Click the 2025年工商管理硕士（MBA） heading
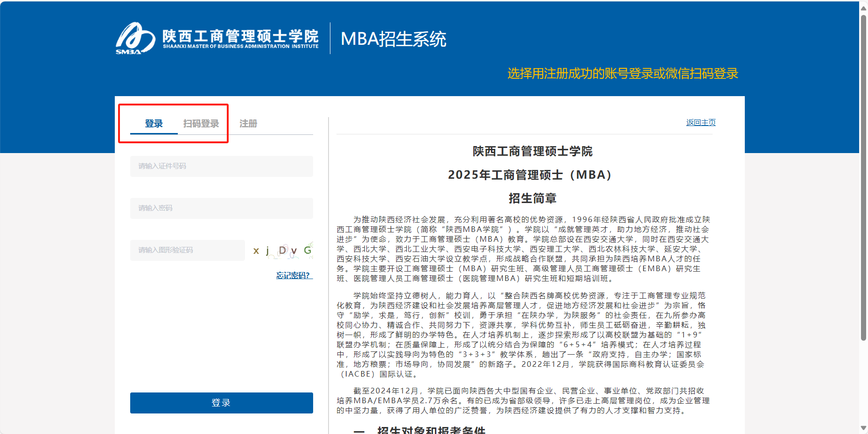The image size is (868, 434). (x=530, y=175)
